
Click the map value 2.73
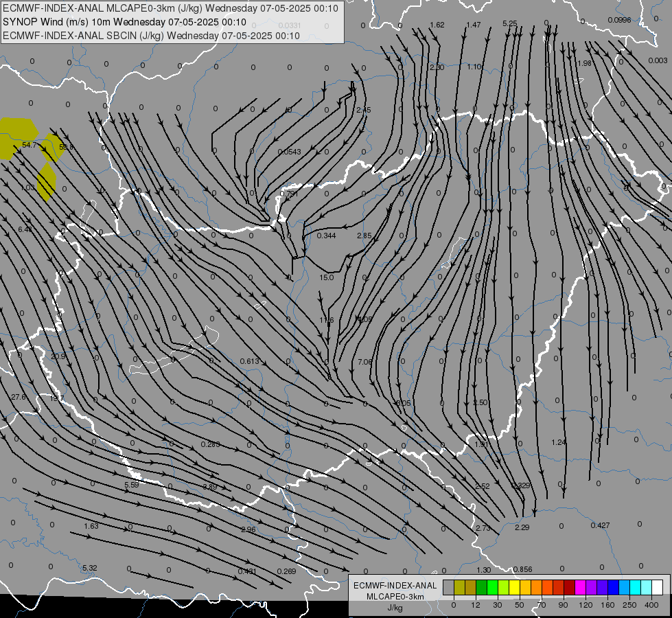pyautogui.click(x=483, y=528)
